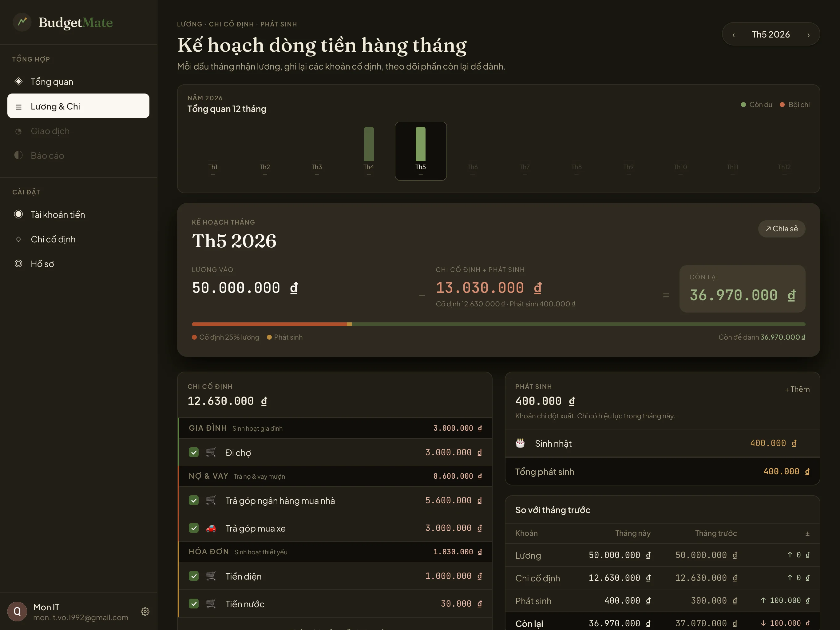Click the birthday cake icon
This screenshot has width=840, height=630.
[x=520, y=443]
